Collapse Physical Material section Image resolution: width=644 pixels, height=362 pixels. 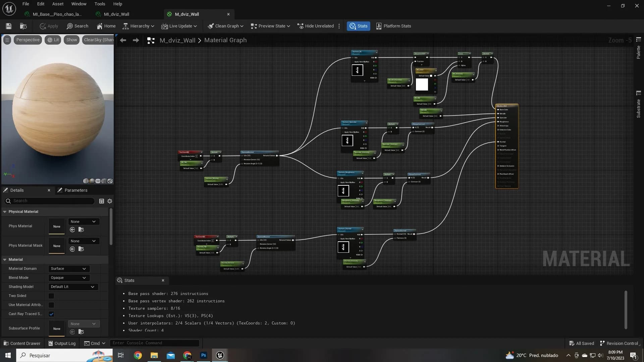[x=5, y=212]
